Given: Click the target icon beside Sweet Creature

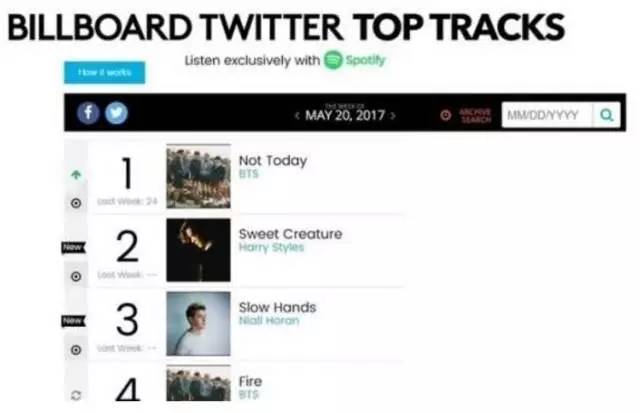Looking at the screenshot, I should tap(76, 276).
